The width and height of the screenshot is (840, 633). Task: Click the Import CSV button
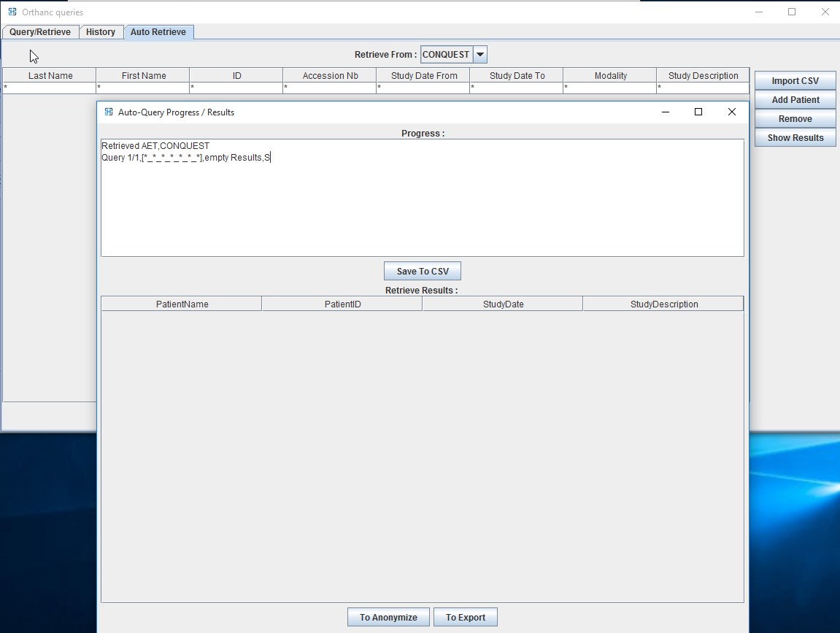click(x=795, y=80)
